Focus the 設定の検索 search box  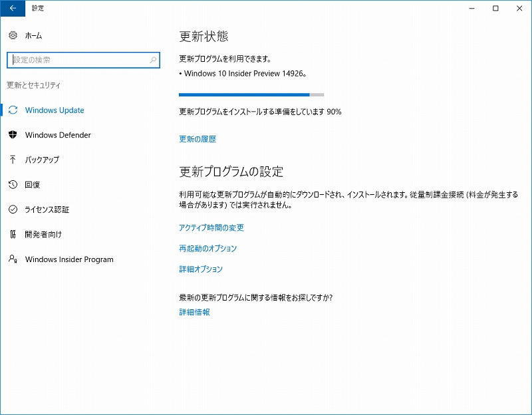(83, 60)
